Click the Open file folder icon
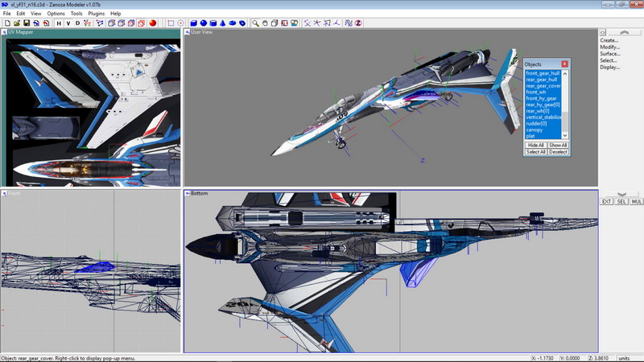The width and height of the screenshot is (644, 362). pos(17,23)
